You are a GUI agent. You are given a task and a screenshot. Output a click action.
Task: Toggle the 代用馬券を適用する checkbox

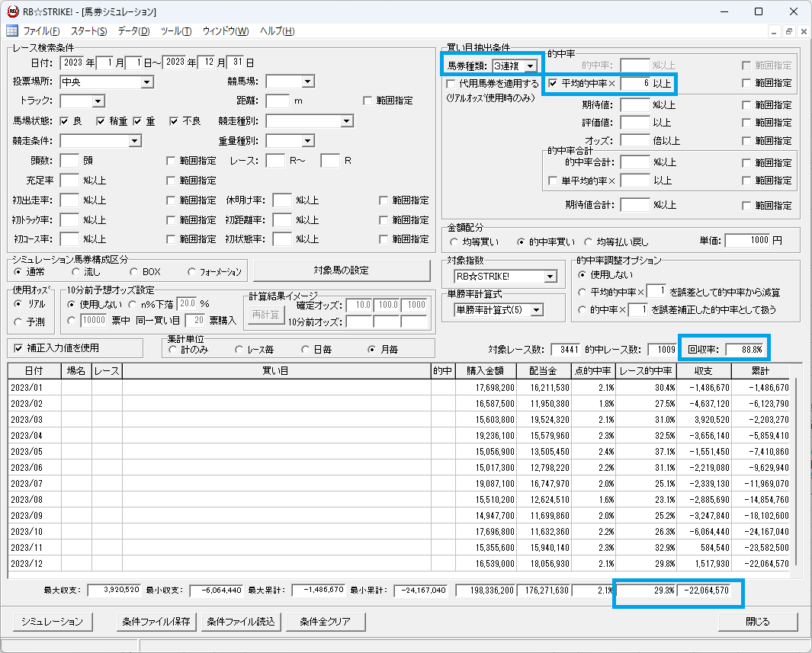point(451,83)
